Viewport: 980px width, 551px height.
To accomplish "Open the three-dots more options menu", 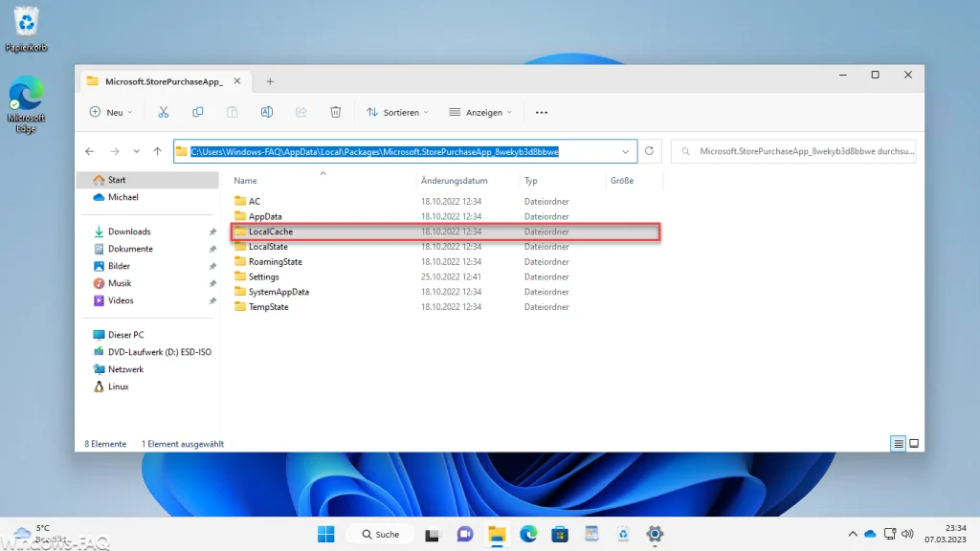I will (x=542, y=113).
